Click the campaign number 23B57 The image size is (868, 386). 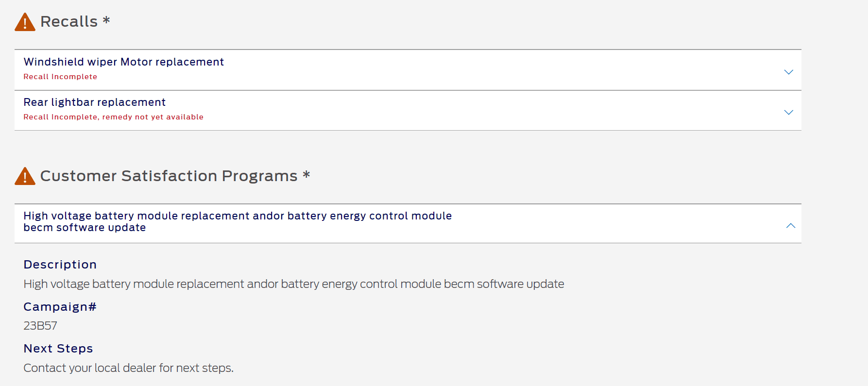click(40, 326)
